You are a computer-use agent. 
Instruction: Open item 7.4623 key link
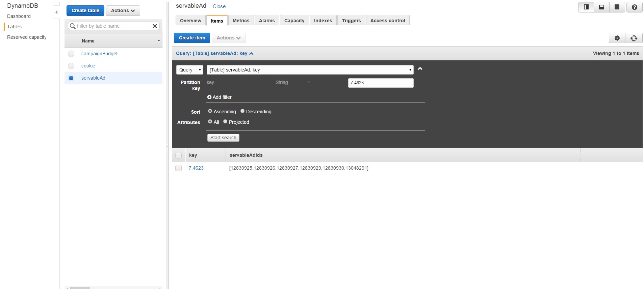(x=196, y=168)
